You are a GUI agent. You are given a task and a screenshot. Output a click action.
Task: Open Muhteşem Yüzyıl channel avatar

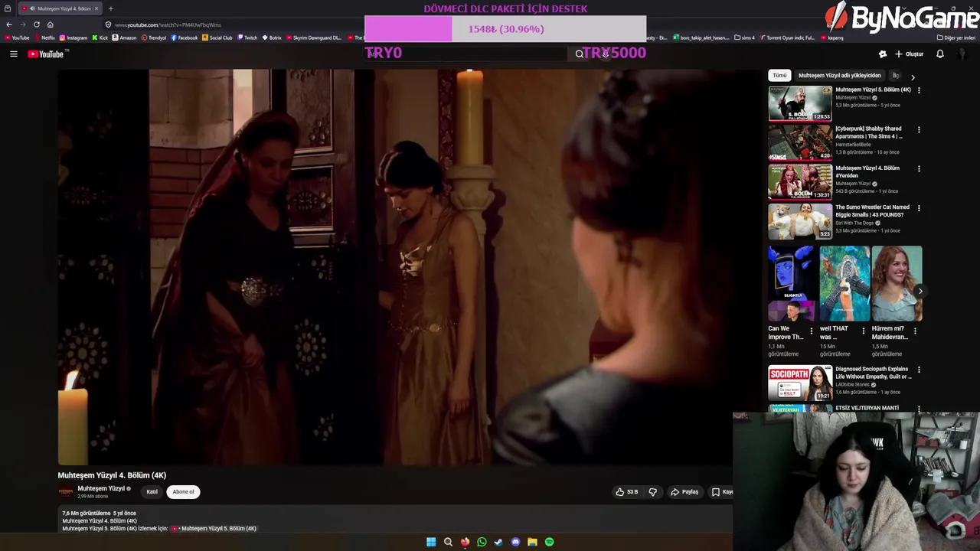pos(66,492)
